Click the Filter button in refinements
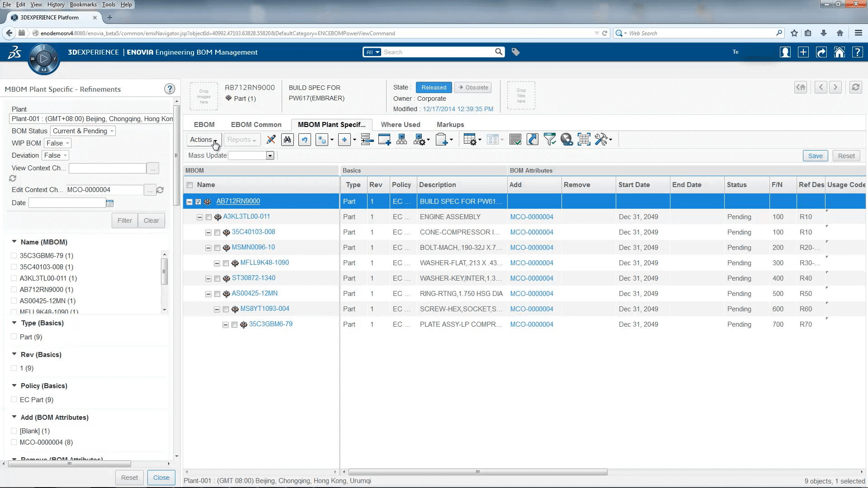868x488 pixels. [125, 221]
